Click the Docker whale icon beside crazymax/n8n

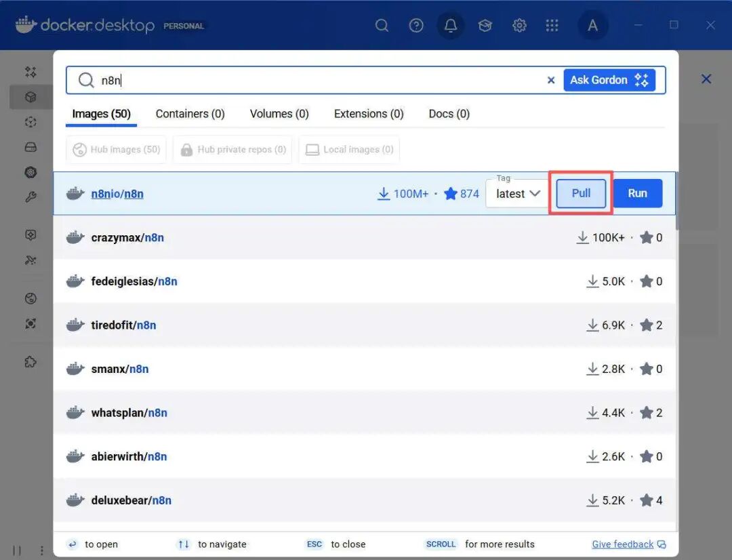75,237
